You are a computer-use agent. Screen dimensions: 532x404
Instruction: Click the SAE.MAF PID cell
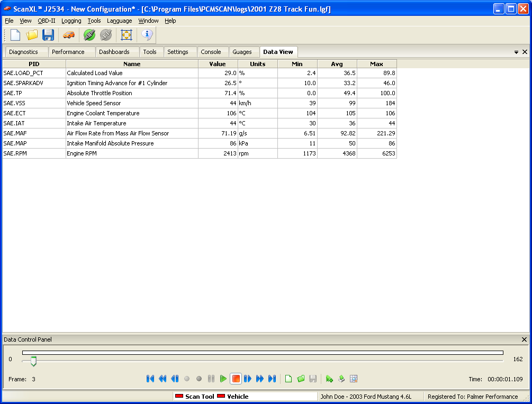[34, 133]
